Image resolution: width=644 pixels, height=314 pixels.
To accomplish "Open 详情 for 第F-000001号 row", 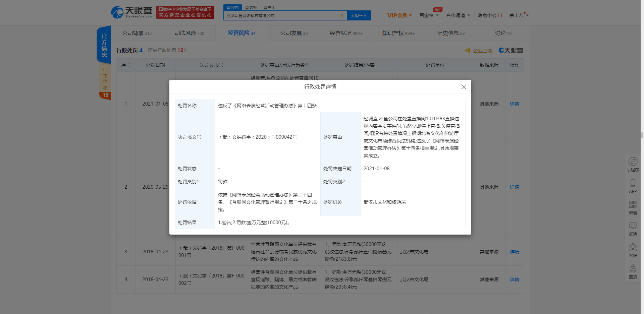I will (x=515, y=252).
